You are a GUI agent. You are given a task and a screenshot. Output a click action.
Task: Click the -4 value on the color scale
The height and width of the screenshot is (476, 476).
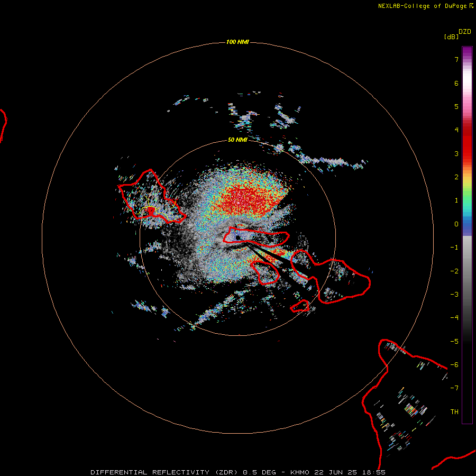pos(454,318)
